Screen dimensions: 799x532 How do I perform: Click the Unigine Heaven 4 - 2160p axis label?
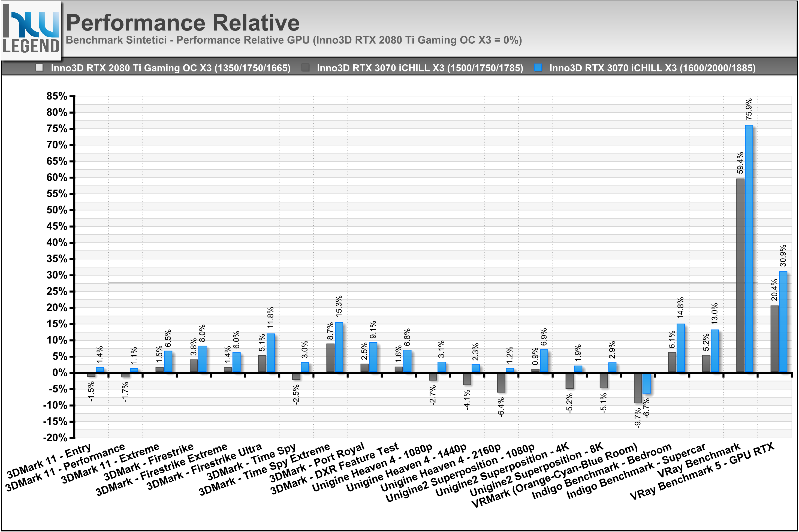coord(441,467)
